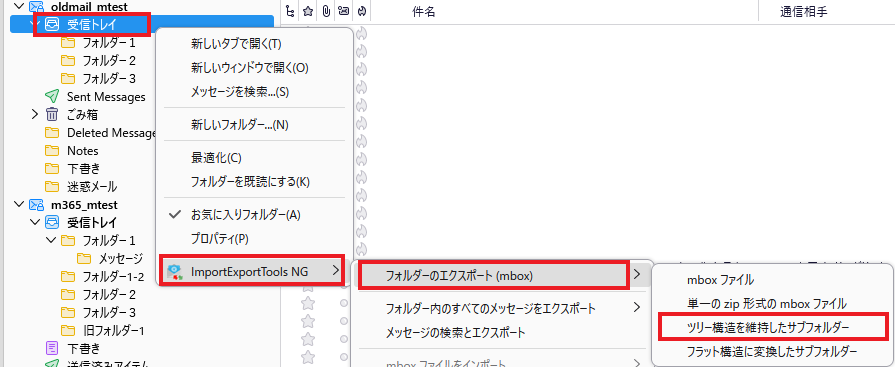Sort by thread column icon
895x367 pixels.
(x=291, y=11)
